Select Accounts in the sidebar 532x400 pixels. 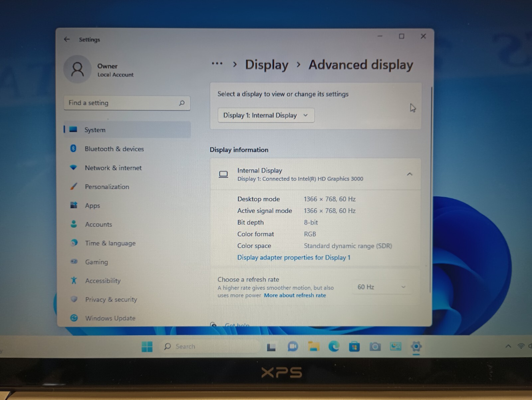point(127,224)
